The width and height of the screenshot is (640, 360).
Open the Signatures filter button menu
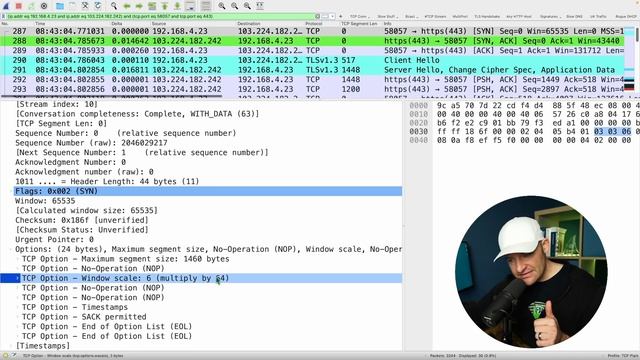[550, 17]
